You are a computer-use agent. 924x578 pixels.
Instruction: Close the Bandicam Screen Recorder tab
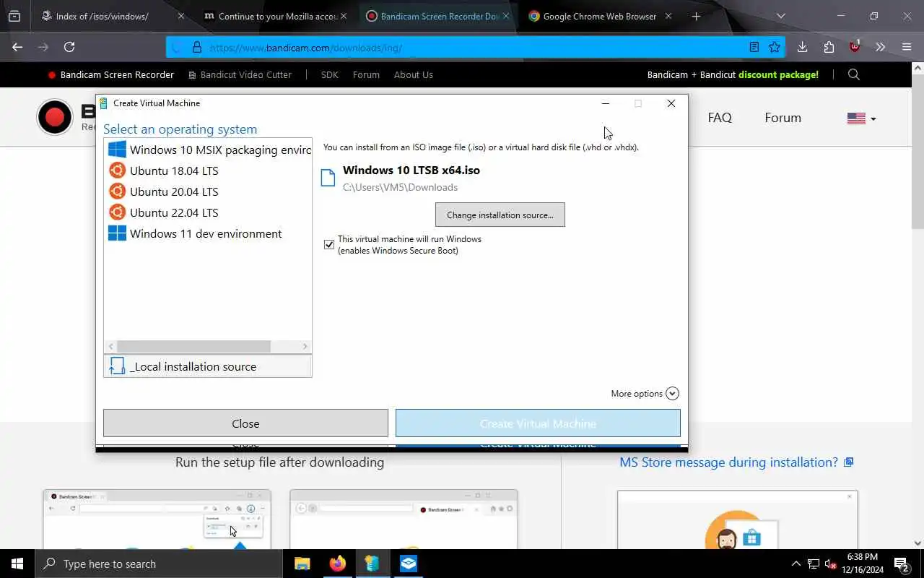[506, 16]
